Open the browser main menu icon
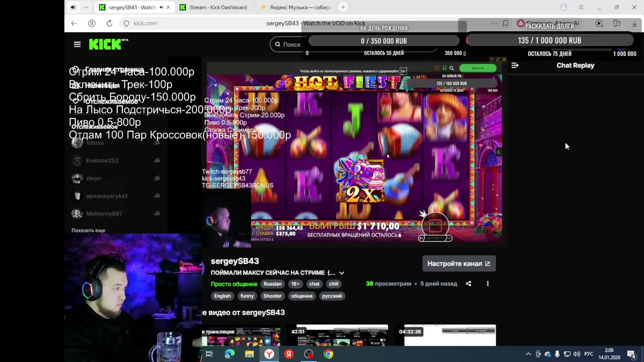This screenshot has height=362, width=644. point(581,7)
